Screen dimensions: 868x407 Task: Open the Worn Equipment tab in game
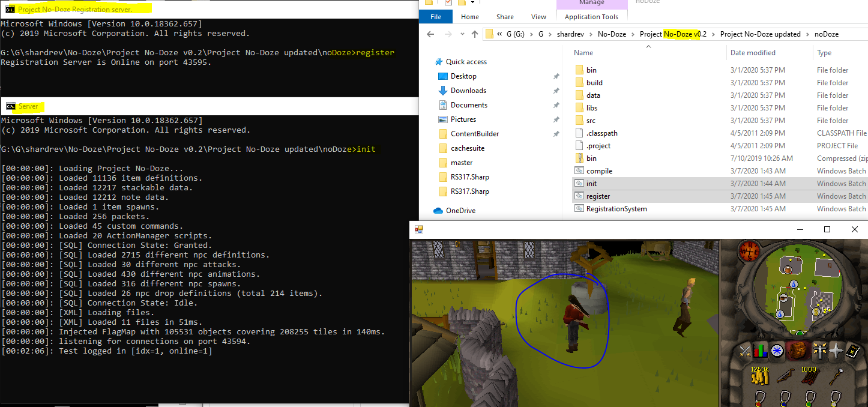pyautogui.click(x=819, y=351)
